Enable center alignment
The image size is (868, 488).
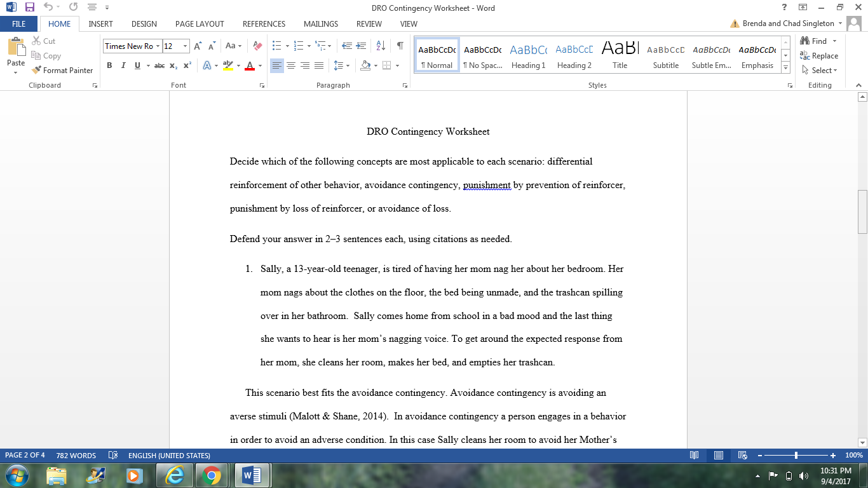pyautogui.click(x=291, y=65)
